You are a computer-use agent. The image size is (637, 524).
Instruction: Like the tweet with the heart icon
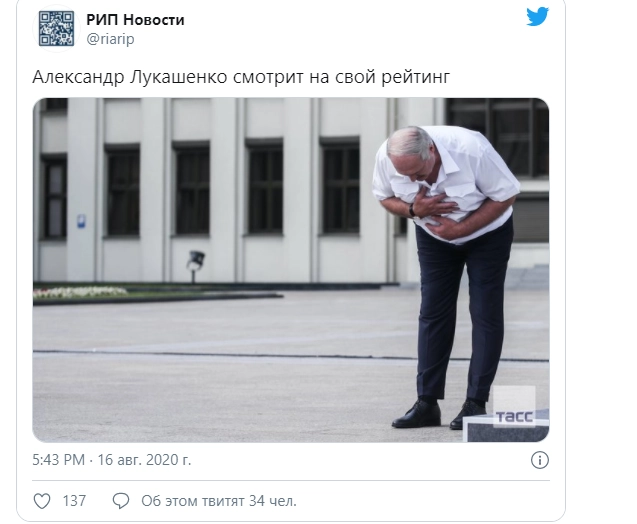click(42, 501)
